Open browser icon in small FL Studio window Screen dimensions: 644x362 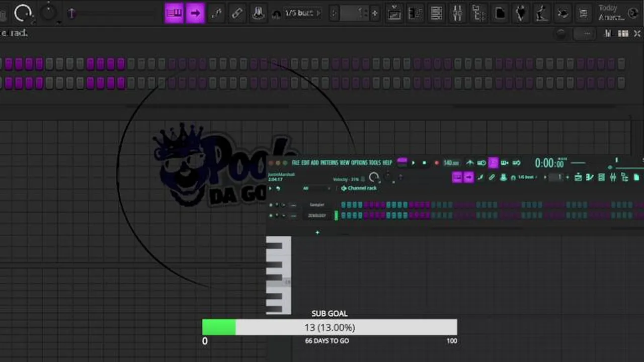click(624, 177)
